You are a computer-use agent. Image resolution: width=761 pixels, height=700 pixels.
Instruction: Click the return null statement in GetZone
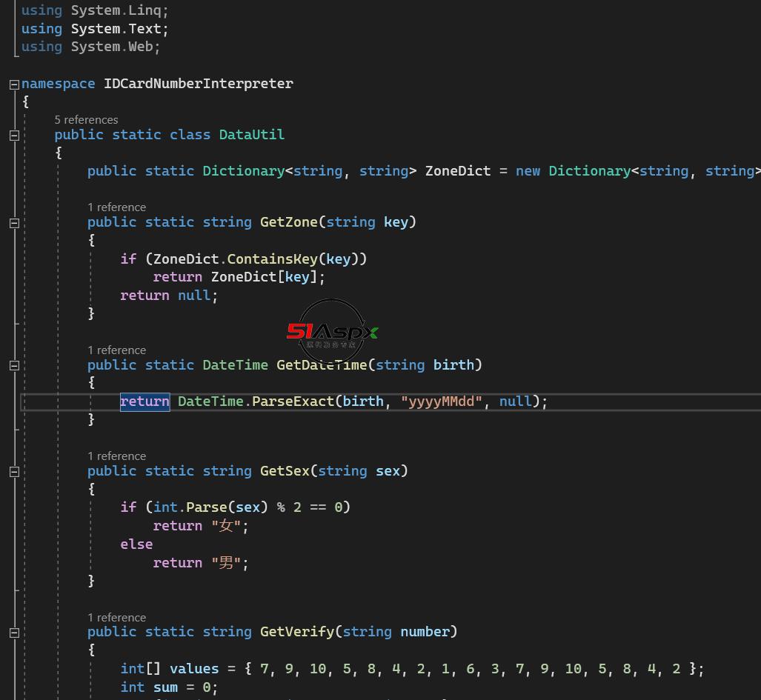tap(169, 296)
